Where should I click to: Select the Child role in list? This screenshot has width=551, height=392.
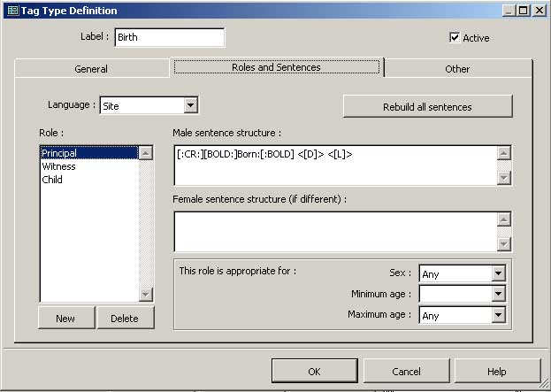pos(89,180)
